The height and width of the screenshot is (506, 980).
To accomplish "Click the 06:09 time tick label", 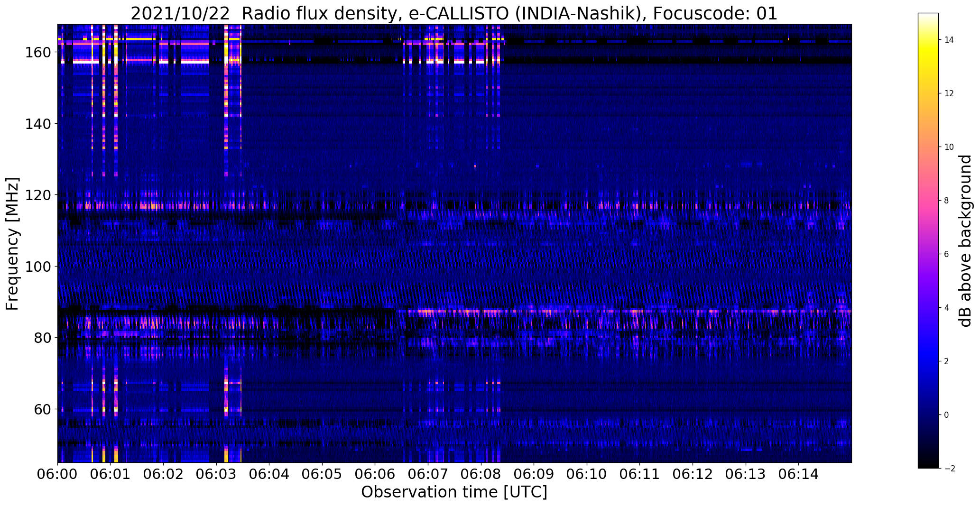I will (534, 474).
